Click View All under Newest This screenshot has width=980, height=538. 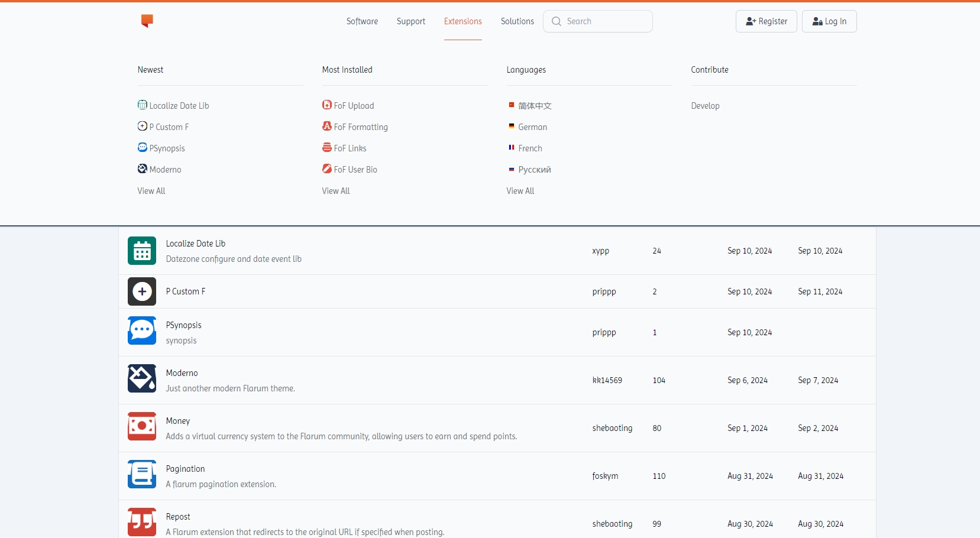coord(151,191)
